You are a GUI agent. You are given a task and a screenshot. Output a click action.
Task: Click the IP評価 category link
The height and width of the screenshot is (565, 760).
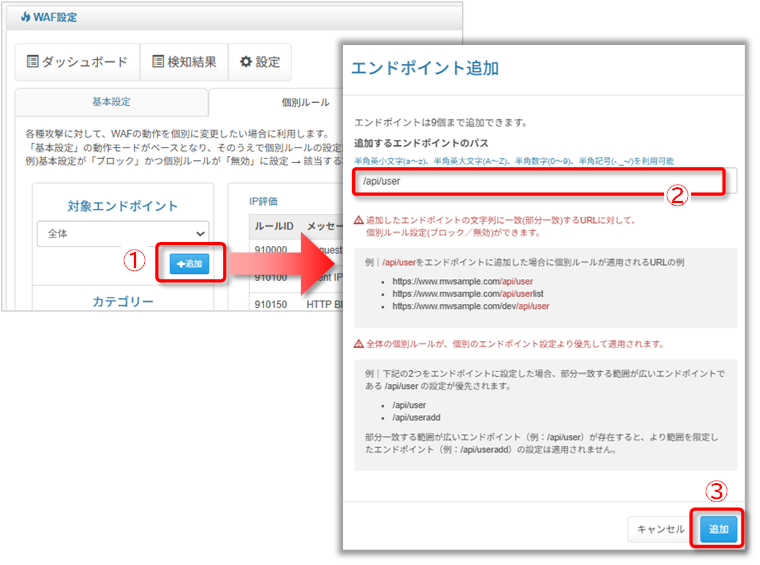click(x=263, y=202)
